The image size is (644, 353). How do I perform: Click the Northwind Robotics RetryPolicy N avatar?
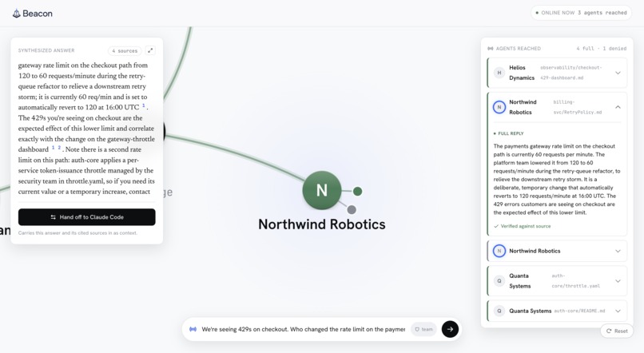[499, 107]
